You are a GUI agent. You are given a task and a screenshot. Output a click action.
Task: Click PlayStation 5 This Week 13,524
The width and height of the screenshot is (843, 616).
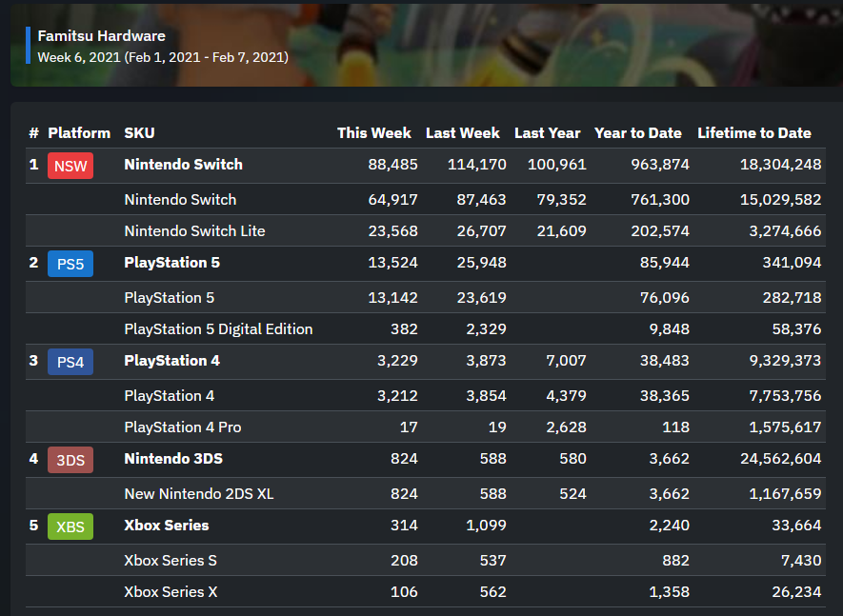pyautogui.click(x=393, y=263)
